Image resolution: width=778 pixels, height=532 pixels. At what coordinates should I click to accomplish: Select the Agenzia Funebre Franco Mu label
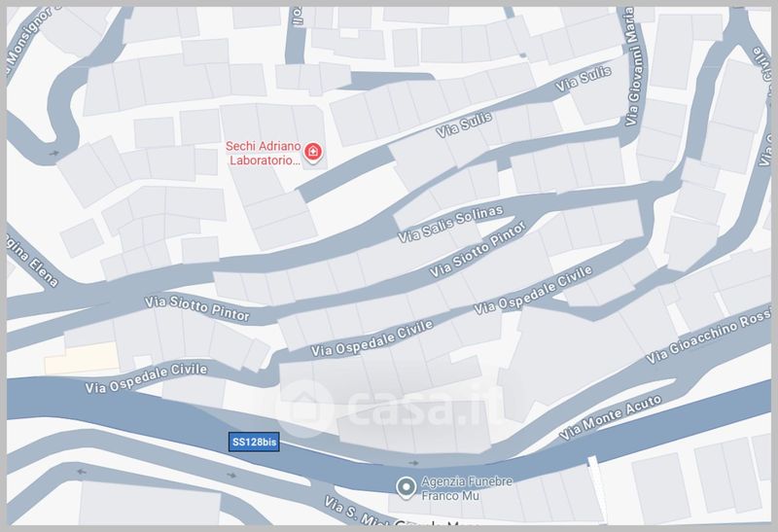pos(467,488)
